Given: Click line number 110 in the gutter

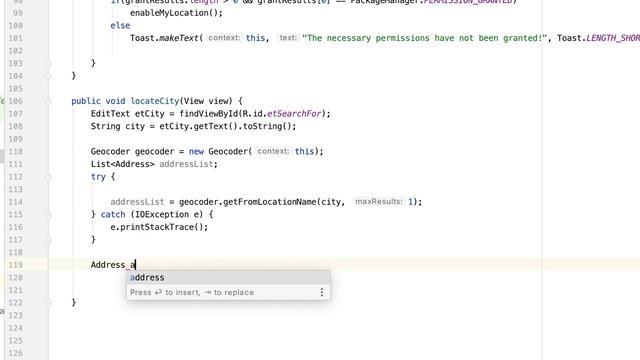Looking at the screenshot, I should coord(16,151).
